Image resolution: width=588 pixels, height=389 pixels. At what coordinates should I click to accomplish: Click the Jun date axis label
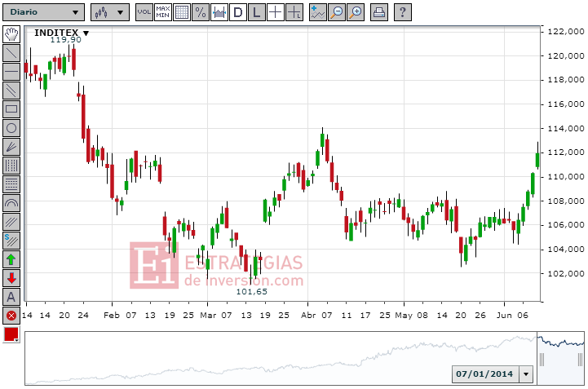tap(504, 315)
